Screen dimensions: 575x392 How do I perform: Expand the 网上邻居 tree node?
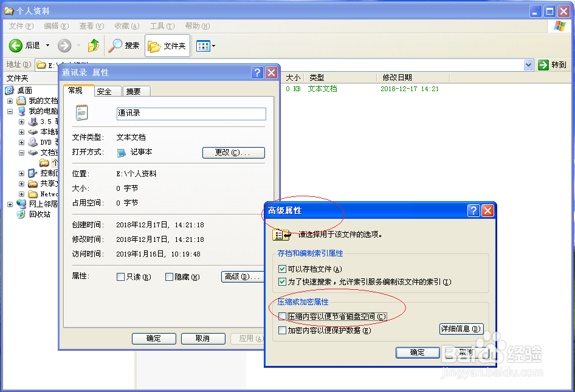(x=10, y=204)
